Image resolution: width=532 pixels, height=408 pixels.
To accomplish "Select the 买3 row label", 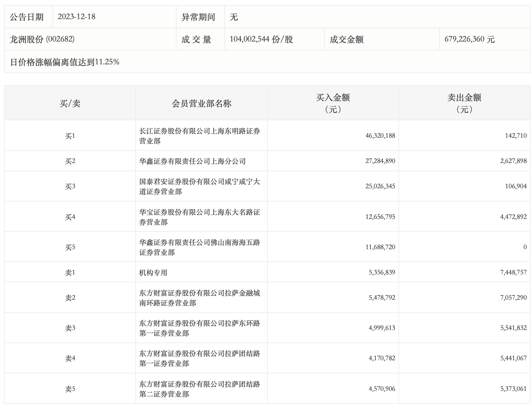I will (x=70, y=186).
